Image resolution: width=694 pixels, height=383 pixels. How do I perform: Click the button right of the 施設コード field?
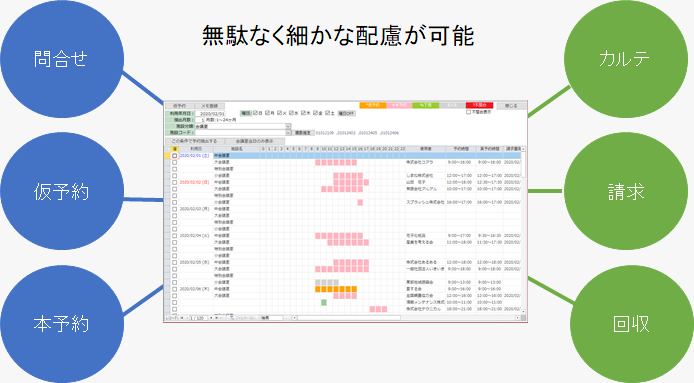coord(303,133)
